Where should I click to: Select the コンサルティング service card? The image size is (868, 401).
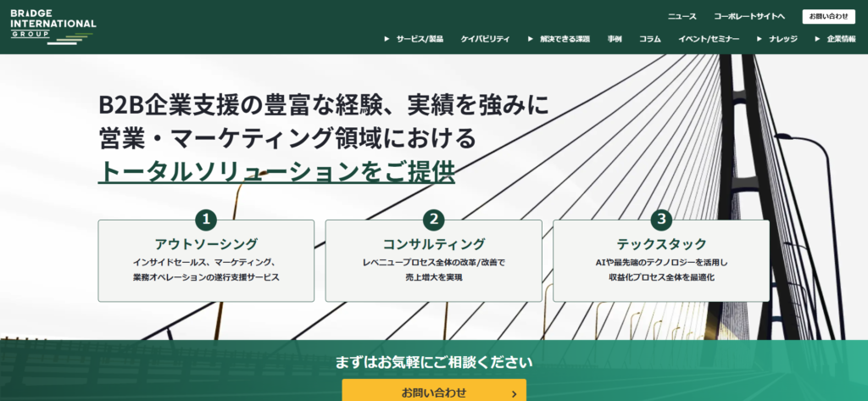pyautogui.click(x=433, y=261)
